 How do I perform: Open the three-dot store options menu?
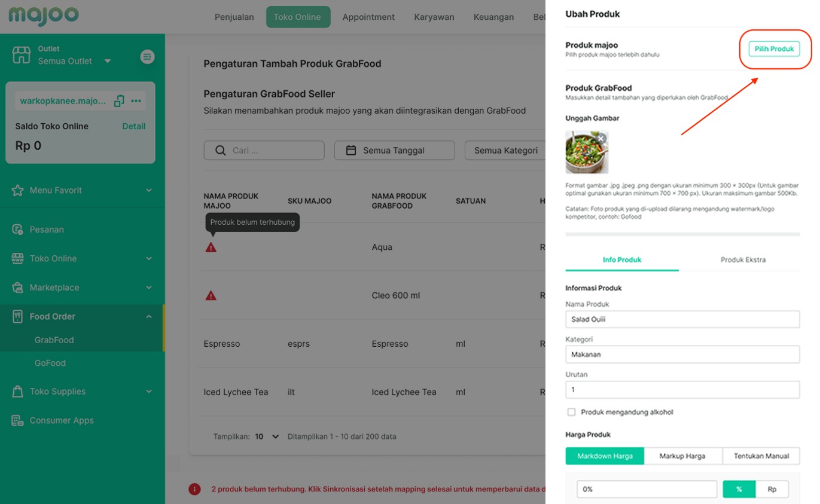click(136, 101)
